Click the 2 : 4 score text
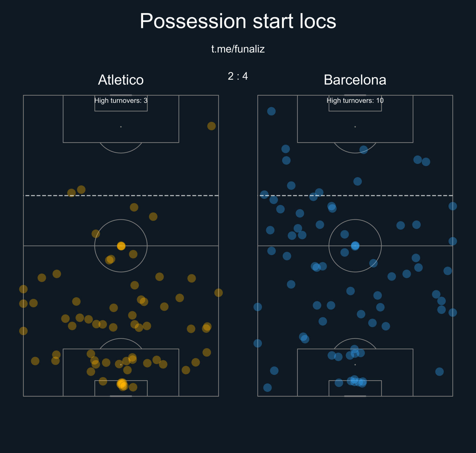Image resolution: width=476 pixels, height=453 pixels. coord(238,76)
